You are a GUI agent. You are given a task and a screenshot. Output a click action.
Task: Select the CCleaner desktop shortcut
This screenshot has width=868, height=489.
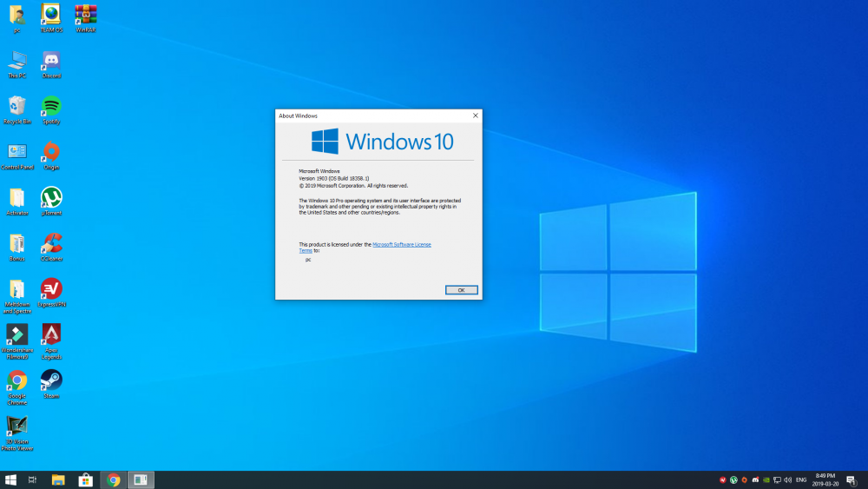click(51, 244)
